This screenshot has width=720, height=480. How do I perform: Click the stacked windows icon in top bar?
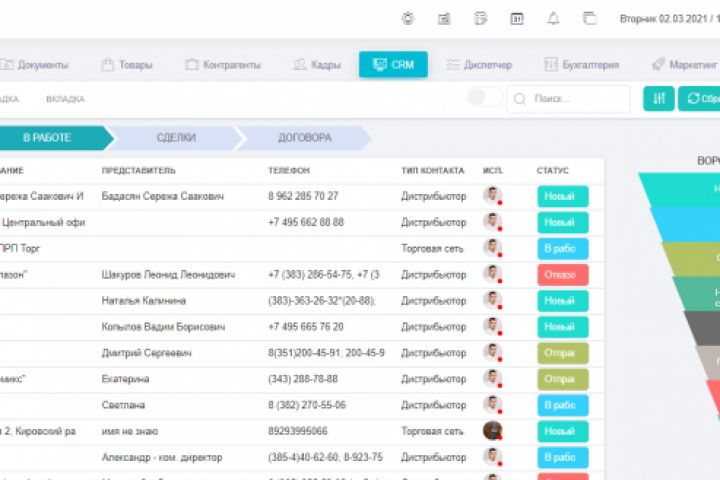pyautogui.click(x=590, y=18)
